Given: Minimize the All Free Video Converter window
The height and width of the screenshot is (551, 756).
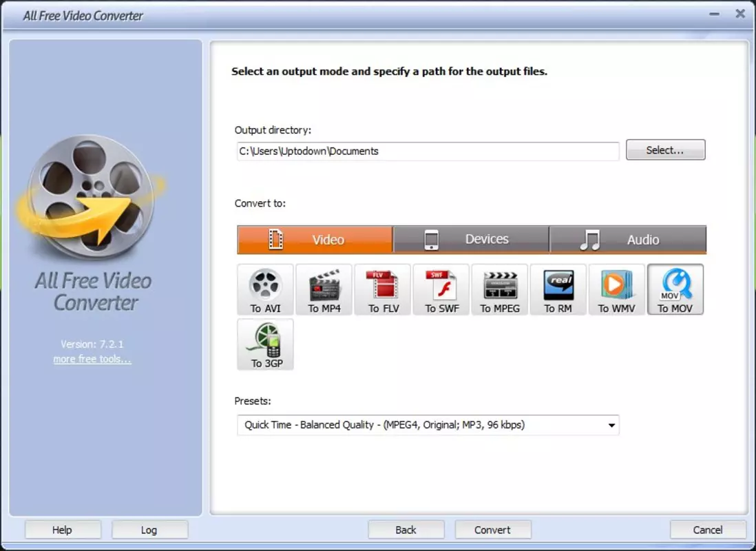Looking at the screenshot, I should pyautogui.click(x=715, y=14).
